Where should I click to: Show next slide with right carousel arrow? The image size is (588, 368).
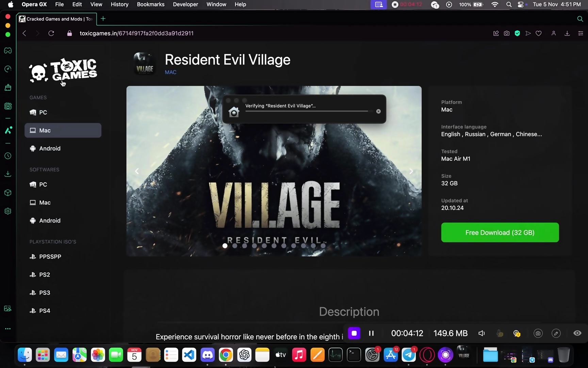411,171
